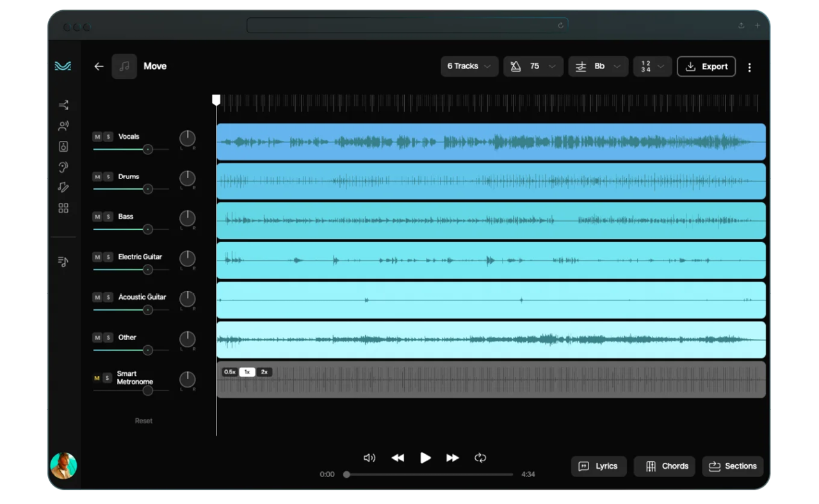
Task: Open the vertical three-dot more options menu
Action: click(749, 67)
